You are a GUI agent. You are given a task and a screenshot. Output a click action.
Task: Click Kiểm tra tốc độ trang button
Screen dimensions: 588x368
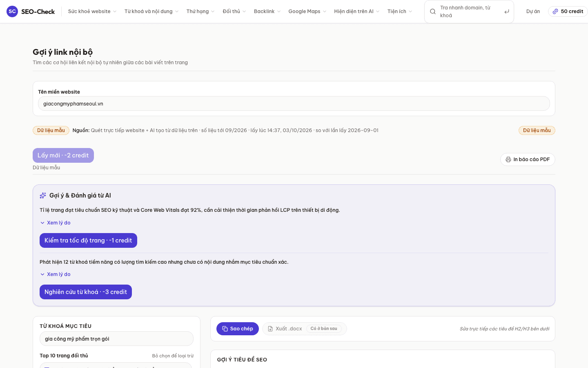(x=88, y=240)
